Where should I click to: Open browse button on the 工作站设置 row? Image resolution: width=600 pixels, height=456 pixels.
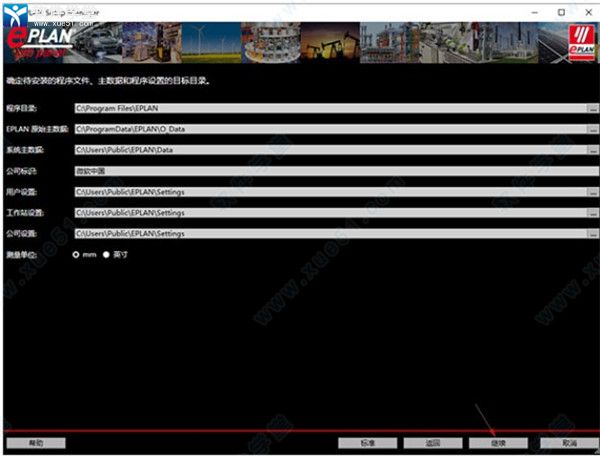593,213
